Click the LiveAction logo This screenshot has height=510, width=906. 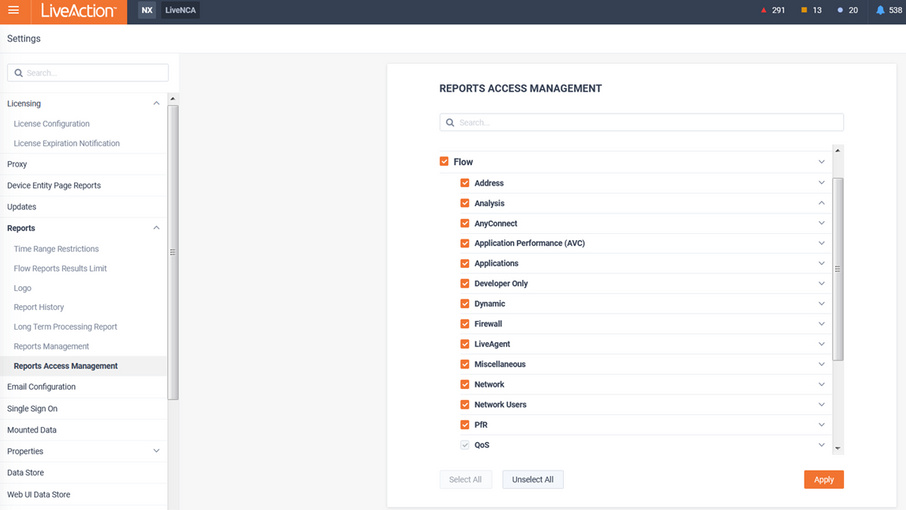click(x=79, y=10)
